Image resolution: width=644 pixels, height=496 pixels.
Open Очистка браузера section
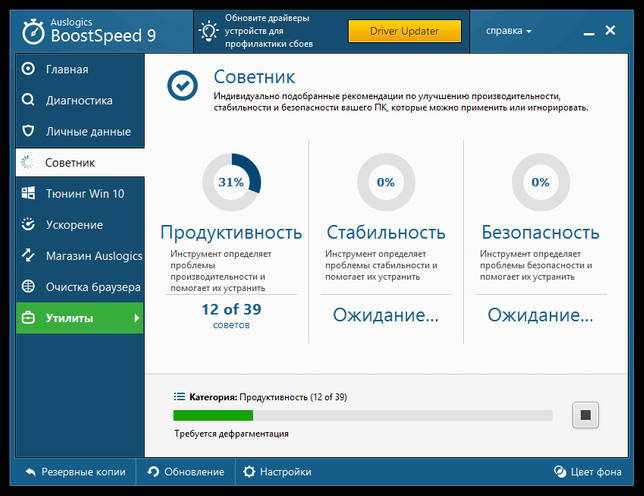coord(80,287)
